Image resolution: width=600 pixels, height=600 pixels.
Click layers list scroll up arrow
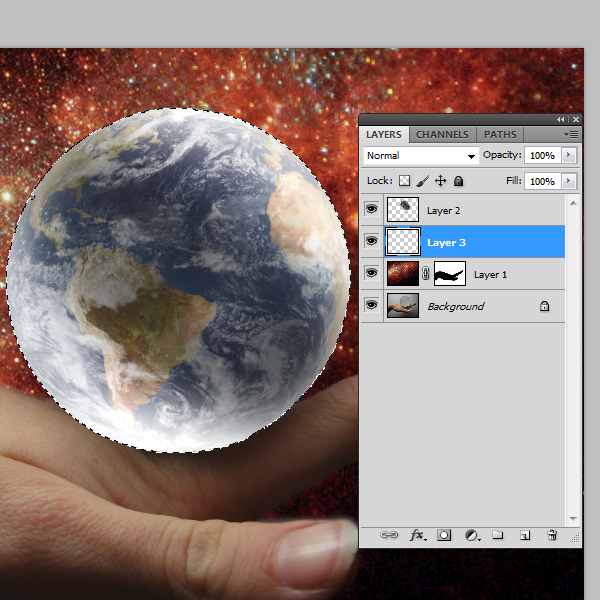click(573, 203)
